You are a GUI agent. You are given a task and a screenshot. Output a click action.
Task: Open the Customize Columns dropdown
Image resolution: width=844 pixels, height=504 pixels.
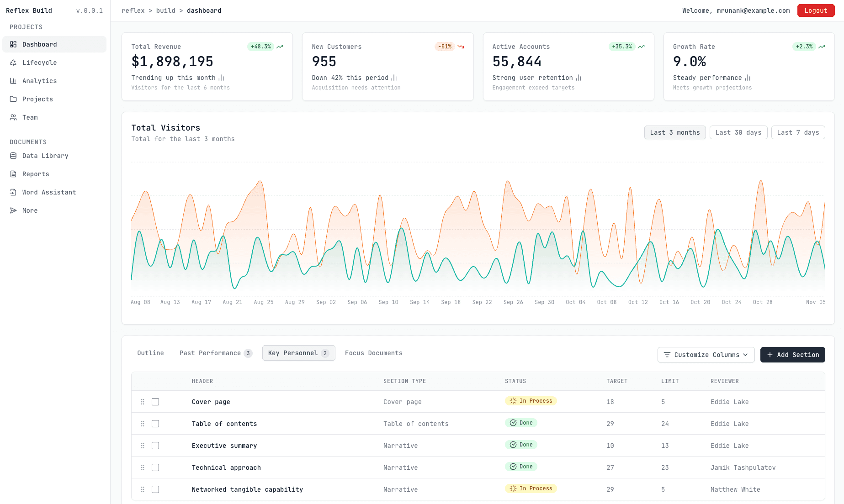[706, 355]
